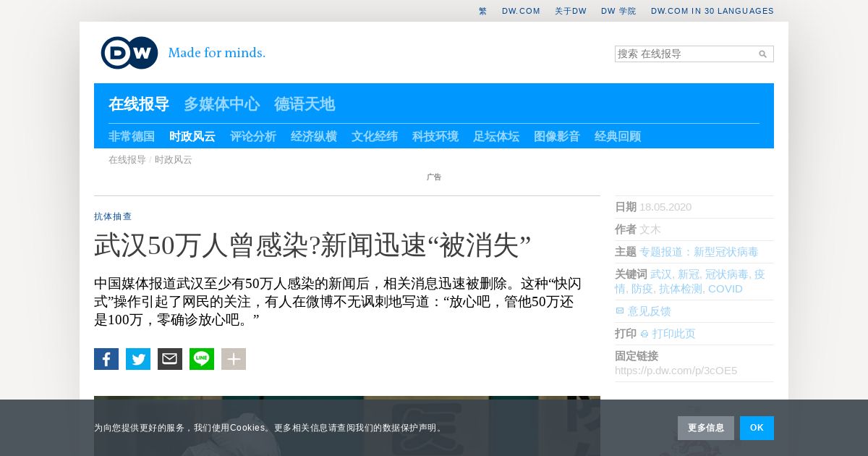Open the 德语天地 main tab
Screen dimensions: 868x456
[305, 104]
